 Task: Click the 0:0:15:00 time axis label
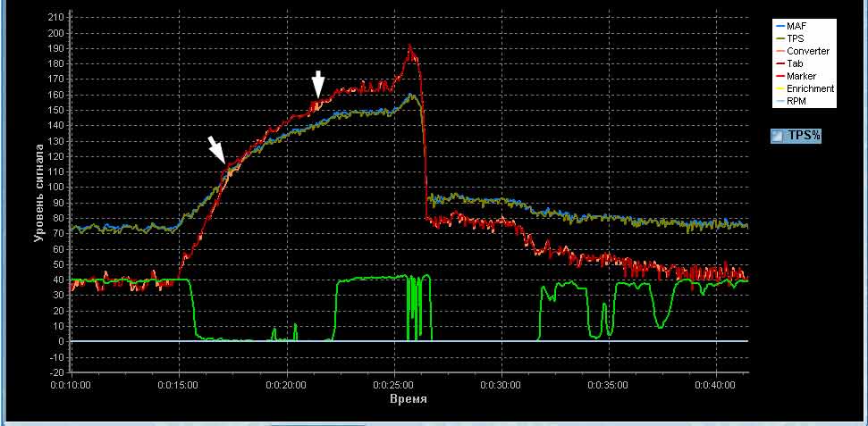pos(180,385)
